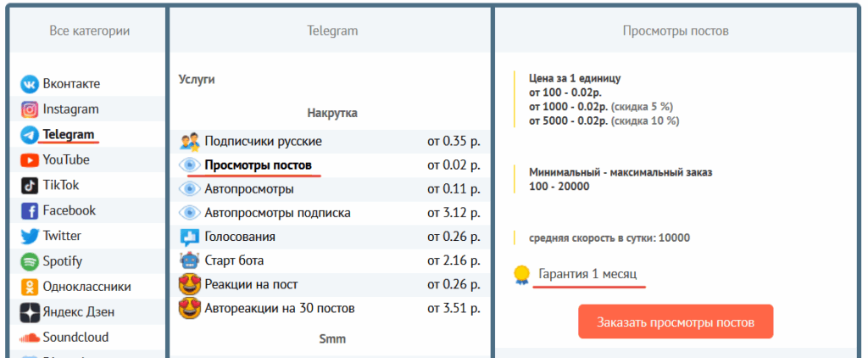Click the Telegram paper plane icon
868x358 pixels.
[30, 135]
